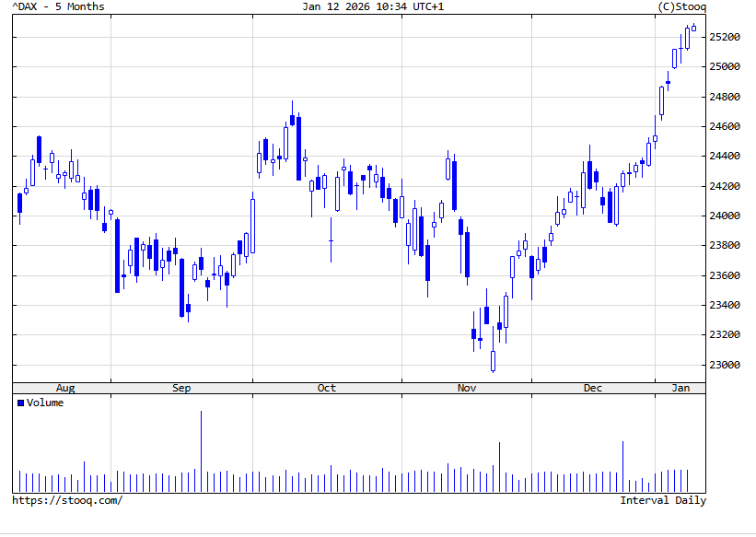756x537 pixels.
Task: Click the 23800 price axis label
Action: [x=724, y=245]
